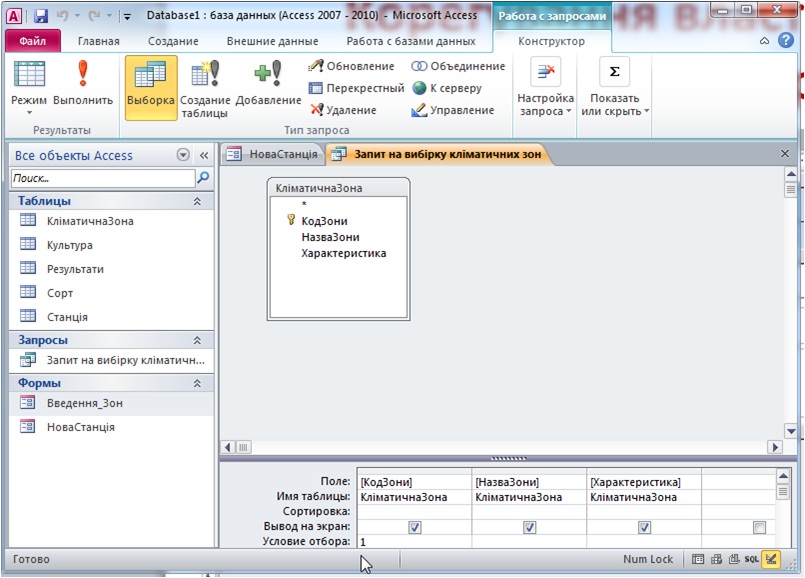Click the К серверу pass-through button
805x578 pixels.
pos(449,88)
